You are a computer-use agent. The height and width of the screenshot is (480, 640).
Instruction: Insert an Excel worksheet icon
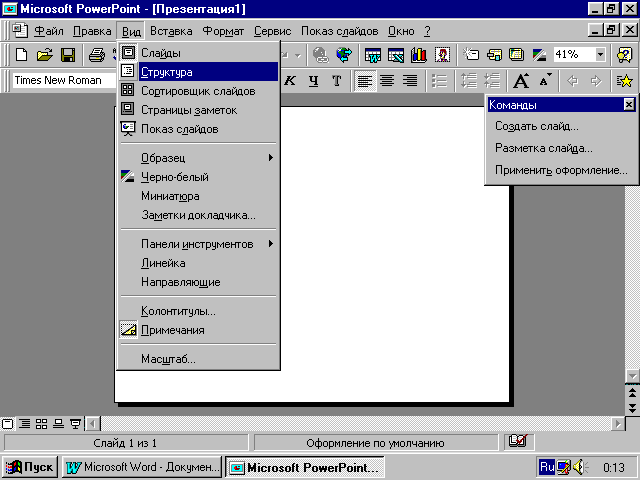point(396,55)
